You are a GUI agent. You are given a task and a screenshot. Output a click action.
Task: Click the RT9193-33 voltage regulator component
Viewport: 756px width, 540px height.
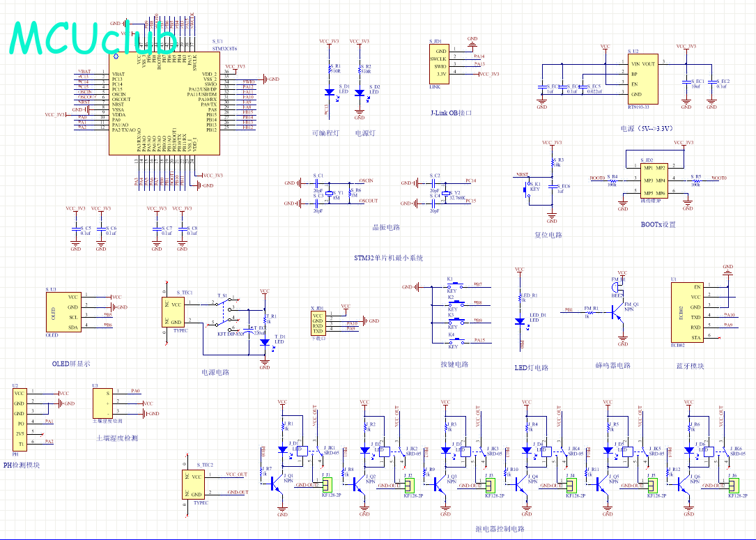tap(642, 79)
